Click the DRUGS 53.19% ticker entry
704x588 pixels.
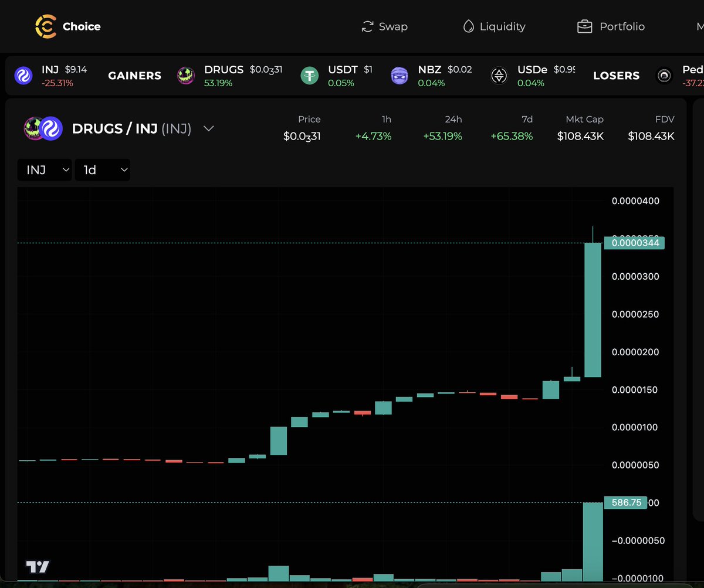click(230, 76)
